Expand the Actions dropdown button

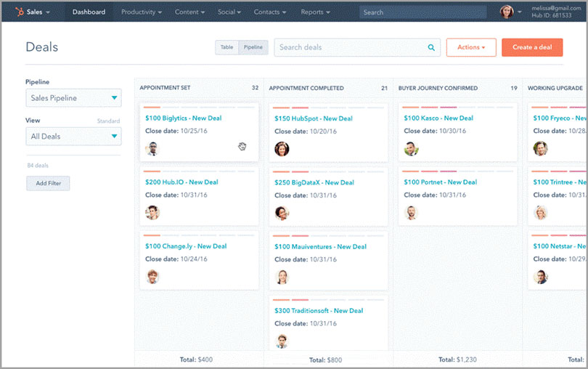pyautogui.click(x=471, y=47)
